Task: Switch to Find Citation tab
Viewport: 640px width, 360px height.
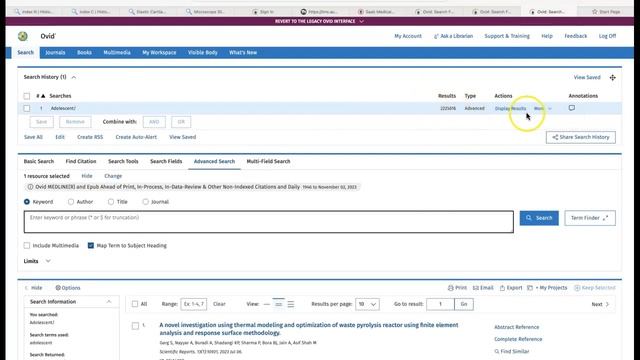Action: click(x=81, y=161)
